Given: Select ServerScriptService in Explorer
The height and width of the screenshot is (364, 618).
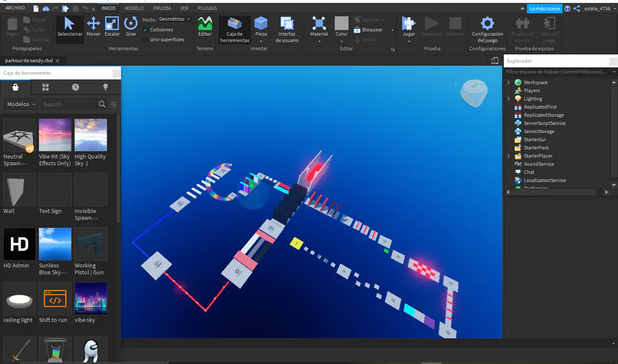Looking at the screenshot, I should pyautogui.click(x=545, y=123).
